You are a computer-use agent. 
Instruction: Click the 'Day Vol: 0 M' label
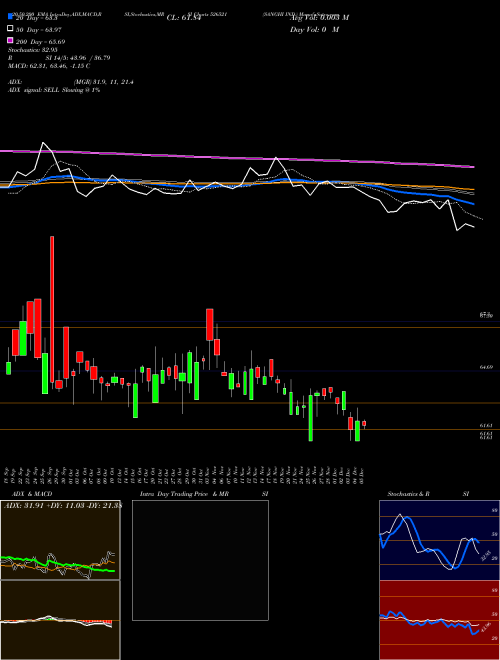[x=315, y=29]
